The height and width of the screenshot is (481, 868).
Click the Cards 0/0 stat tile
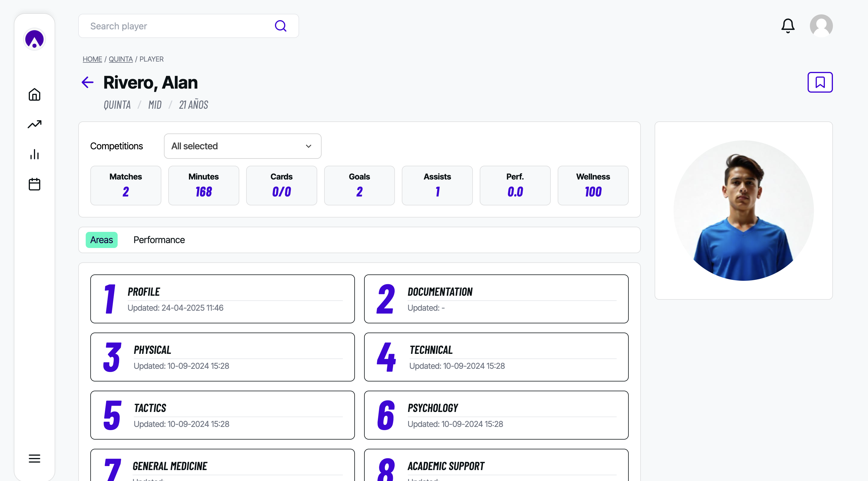[x=281, y=185]
